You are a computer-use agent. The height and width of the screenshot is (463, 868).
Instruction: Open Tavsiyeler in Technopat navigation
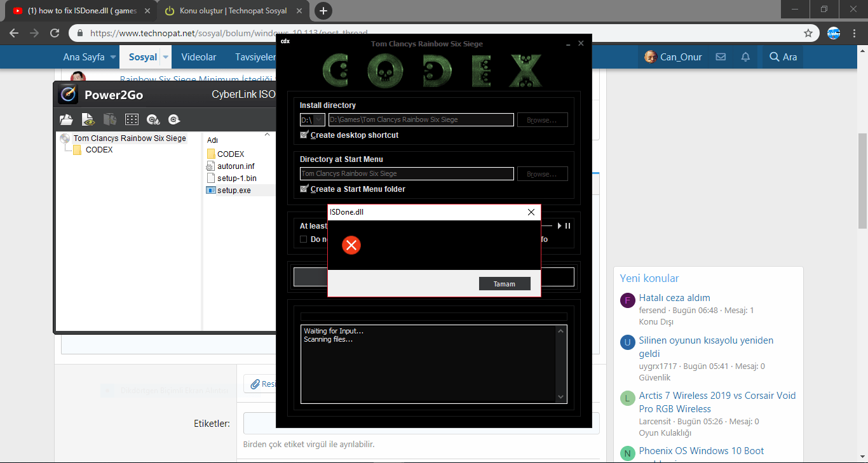click(x=255, y=57)
